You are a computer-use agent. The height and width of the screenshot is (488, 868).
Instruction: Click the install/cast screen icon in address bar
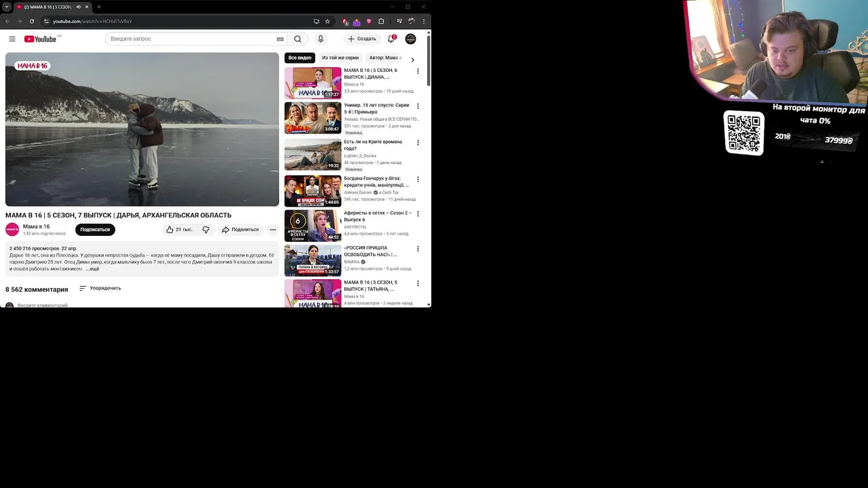click(317, 21)
